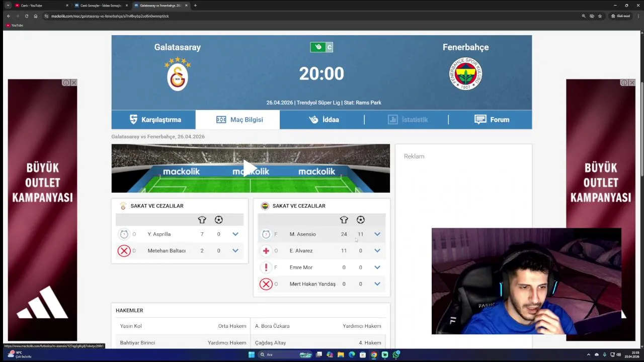Expand Mert Hakan Yandaş suspension details

pyautogui.click(x=377, y=284)
